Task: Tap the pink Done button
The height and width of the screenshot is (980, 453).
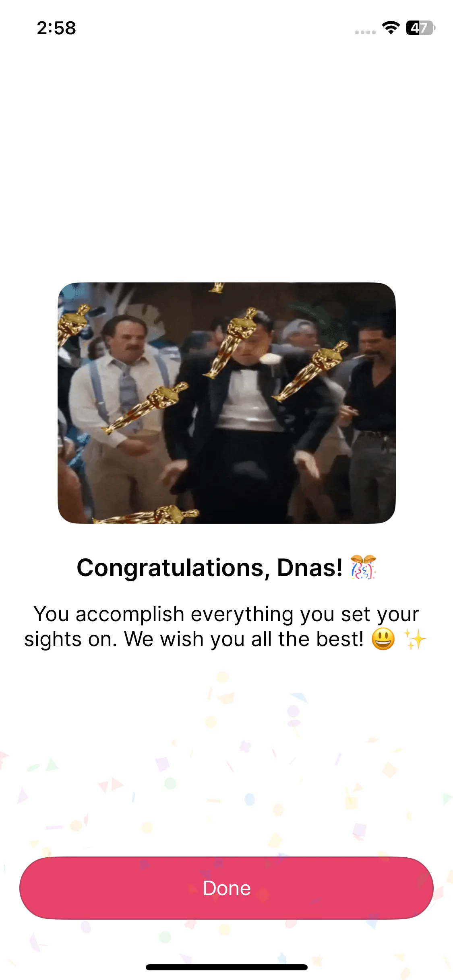Action: [x=226, y=888]
